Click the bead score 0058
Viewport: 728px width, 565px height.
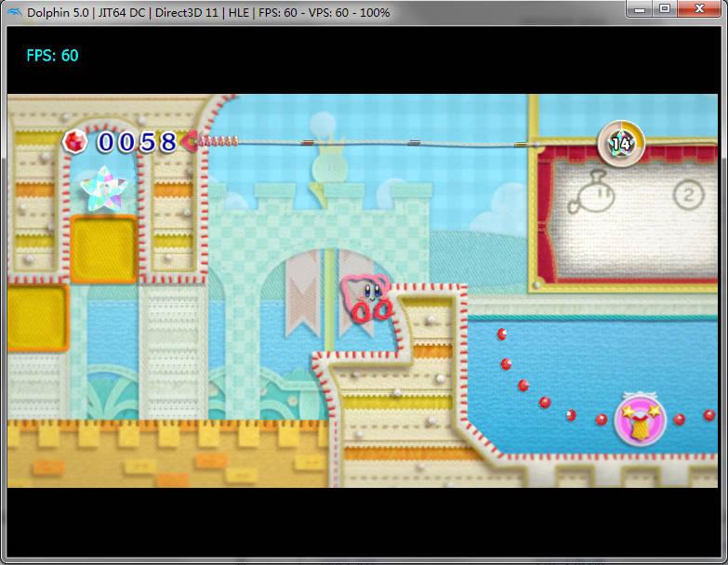click(137, 141)
